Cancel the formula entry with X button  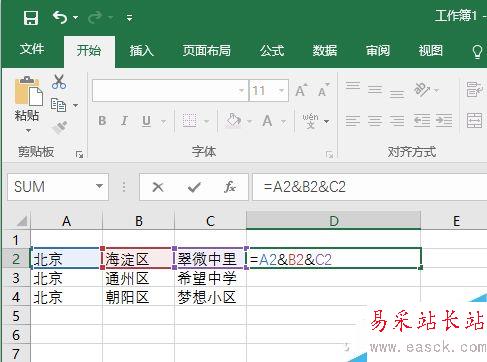click(158, 187)
